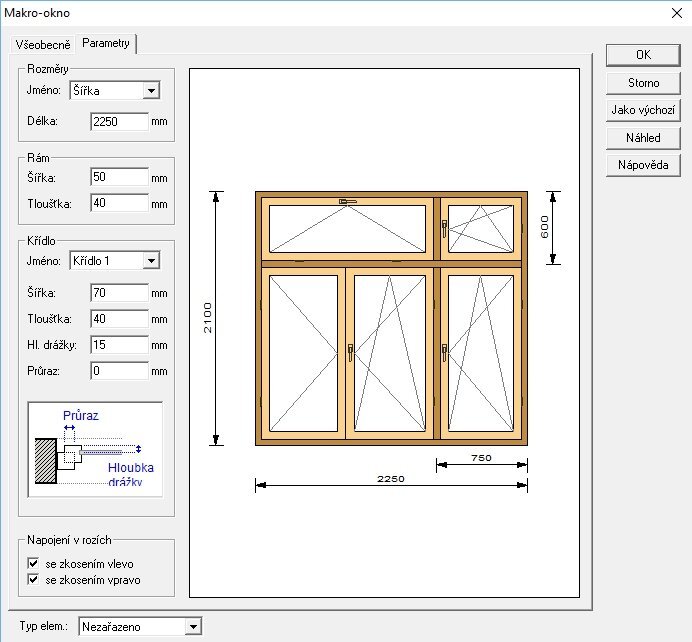
Task: Click the Hl. drážky field containing 15
Action: pyautogui.click(x=118, y=345)
